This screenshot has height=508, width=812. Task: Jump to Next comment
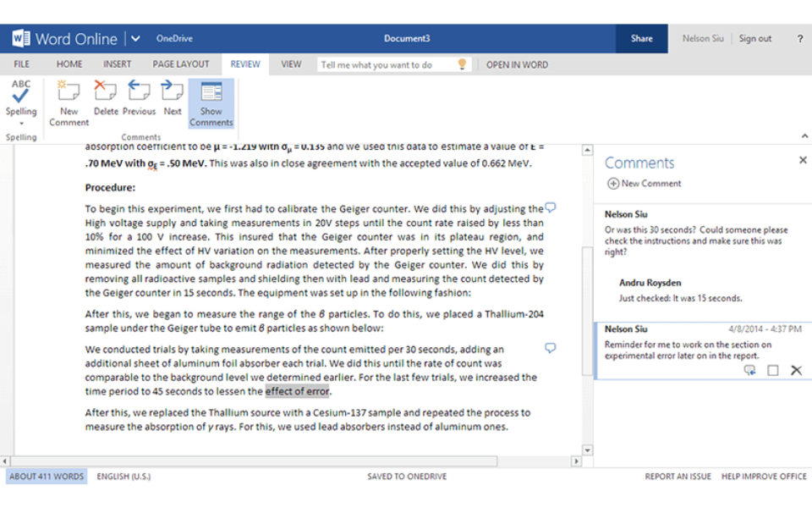(173, 98)
